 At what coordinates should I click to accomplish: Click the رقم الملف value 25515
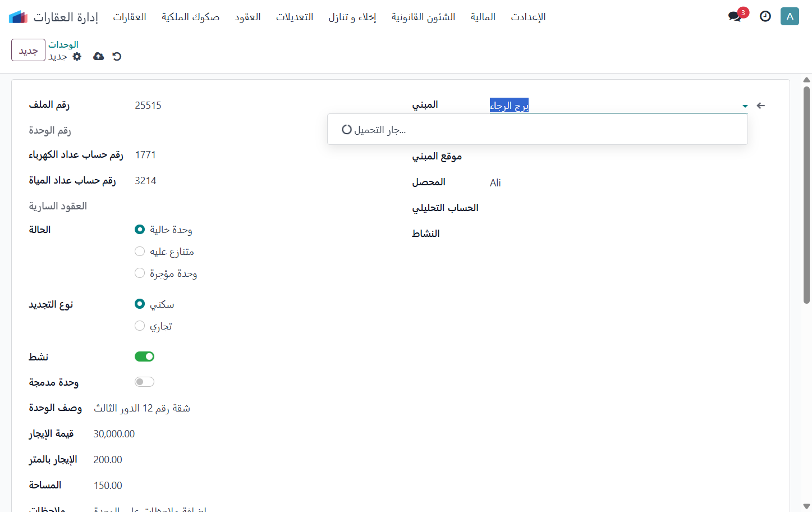pos(148,106)
